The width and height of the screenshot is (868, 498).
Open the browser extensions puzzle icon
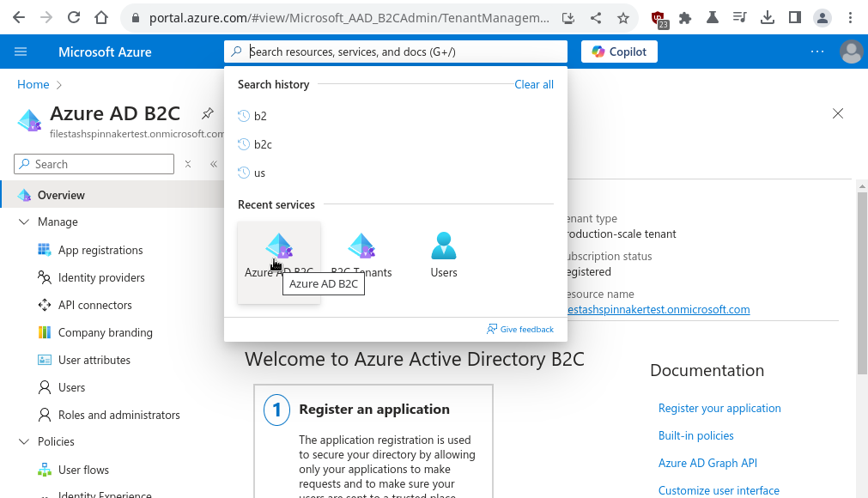[x=685, y=18]
